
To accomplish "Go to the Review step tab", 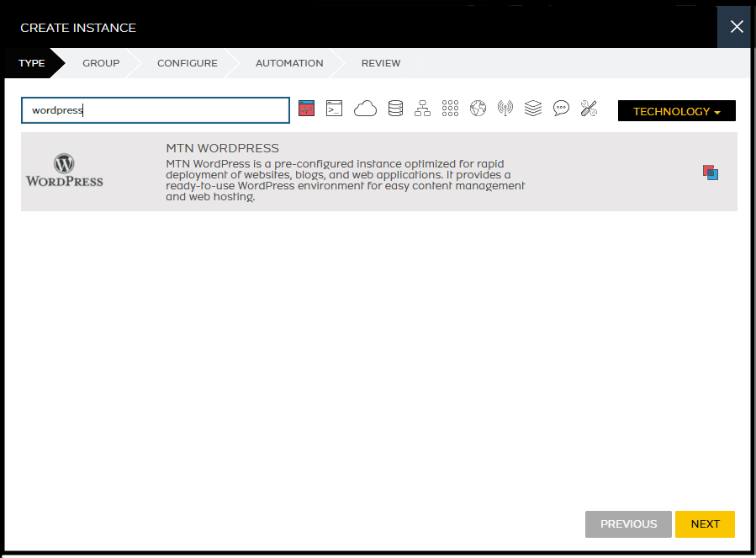I will coord(381,63).
